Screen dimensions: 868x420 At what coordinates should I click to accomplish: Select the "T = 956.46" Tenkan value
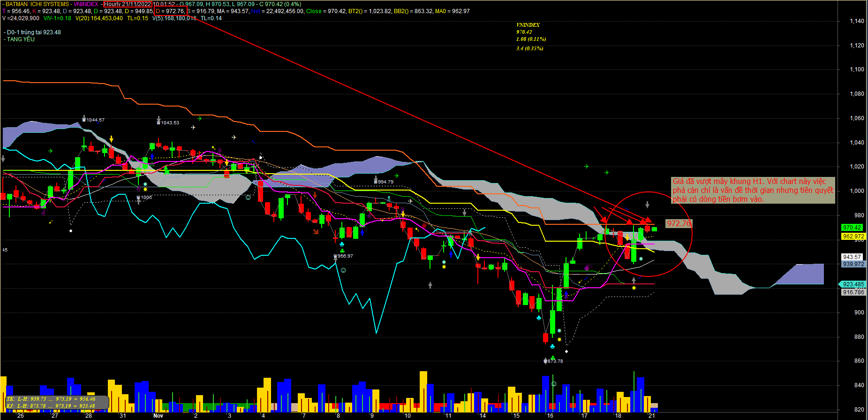(x=16, y=11)
